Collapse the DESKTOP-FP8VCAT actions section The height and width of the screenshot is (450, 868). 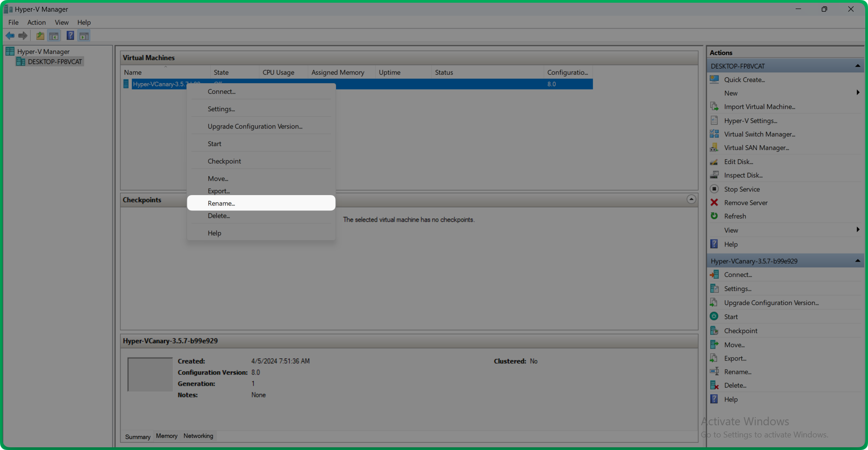[x=857, y=66]
